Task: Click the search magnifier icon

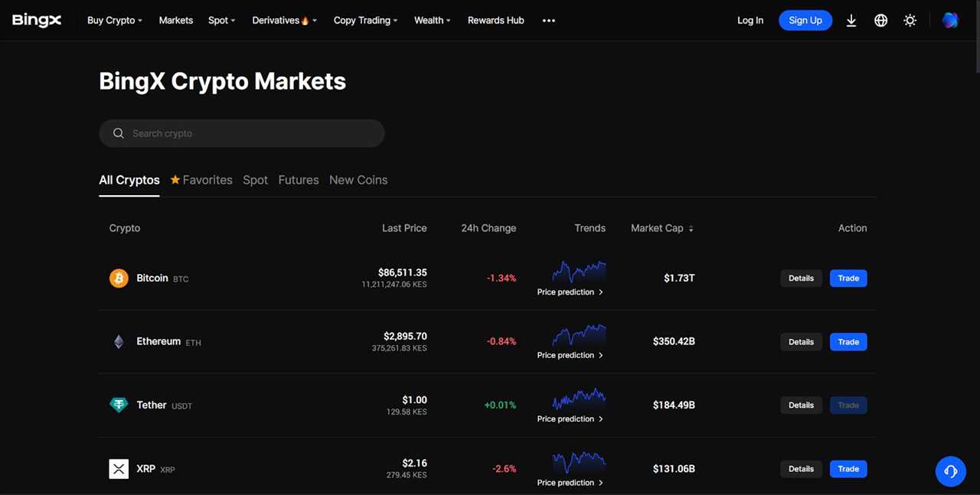Action: tap(119, 133)
